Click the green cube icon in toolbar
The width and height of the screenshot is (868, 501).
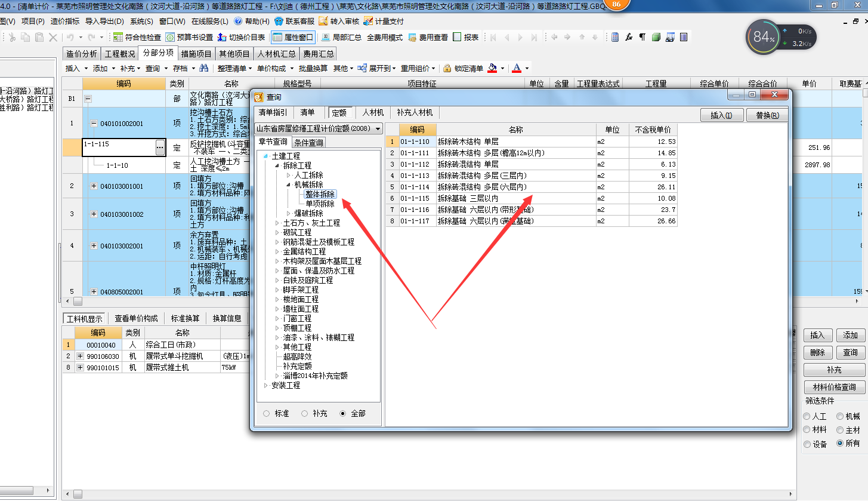[x=656, y=37]
